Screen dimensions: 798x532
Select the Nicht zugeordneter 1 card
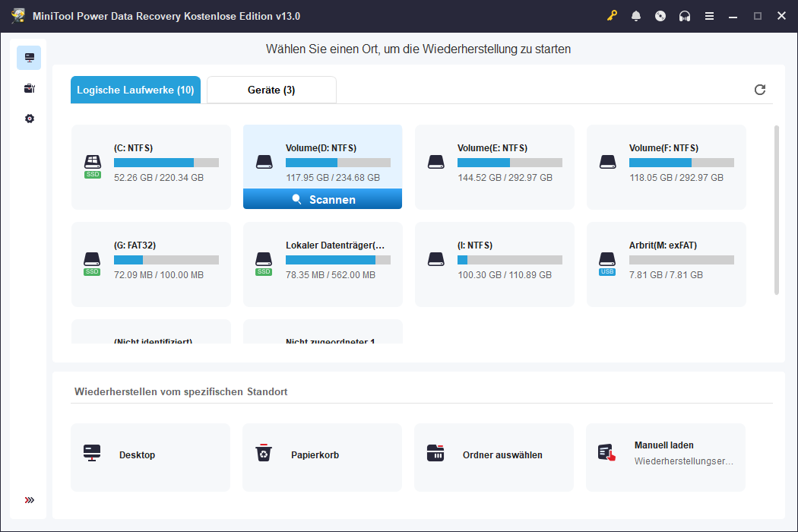point(323,331)
